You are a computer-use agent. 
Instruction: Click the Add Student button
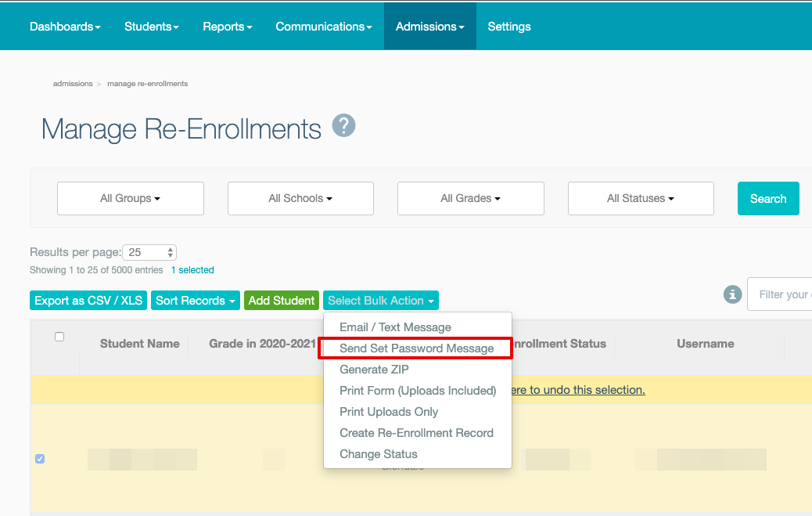click(x=281, y=300)
